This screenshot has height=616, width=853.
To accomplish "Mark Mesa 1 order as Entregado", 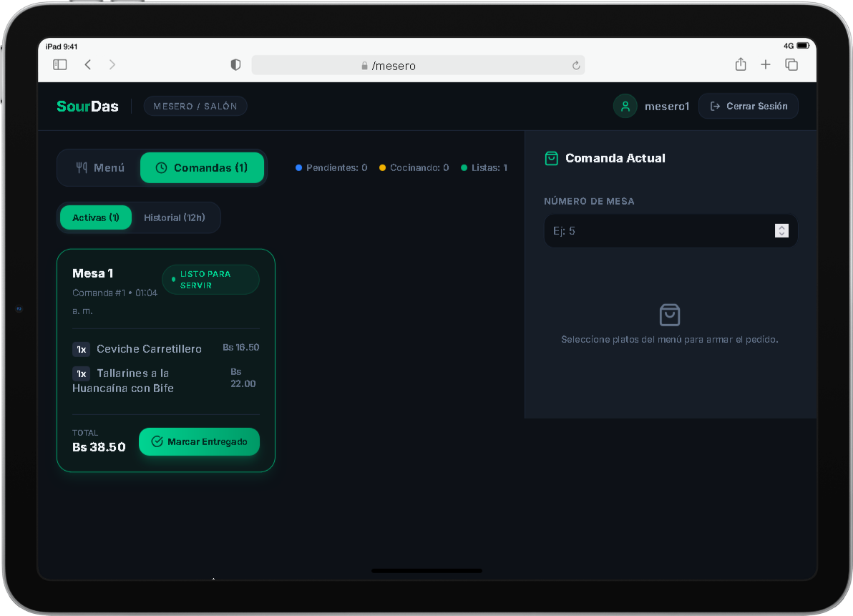I will click(199, 441).
